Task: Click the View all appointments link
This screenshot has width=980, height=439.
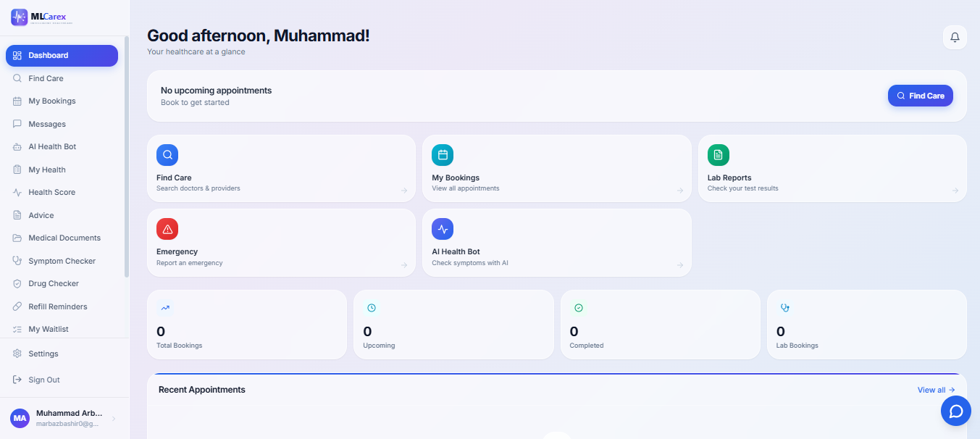Action: click(x=936, y=390)
